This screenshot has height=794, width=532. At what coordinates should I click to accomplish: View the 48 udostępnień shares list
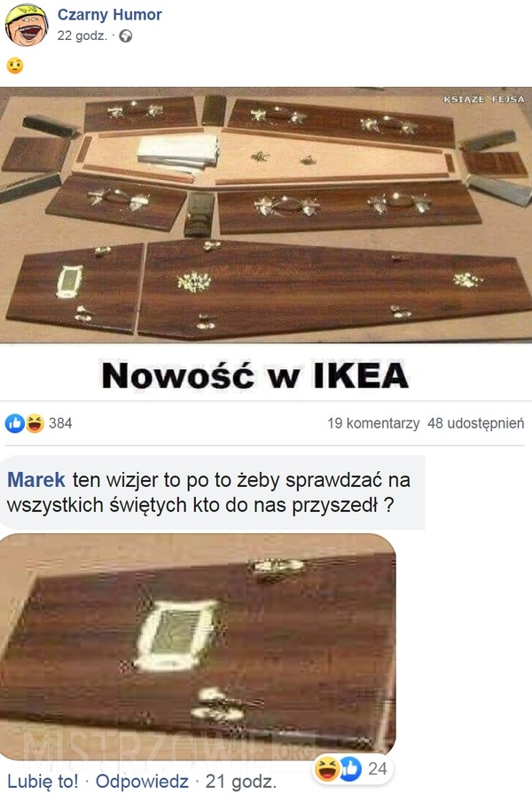(x=475, y=423)
